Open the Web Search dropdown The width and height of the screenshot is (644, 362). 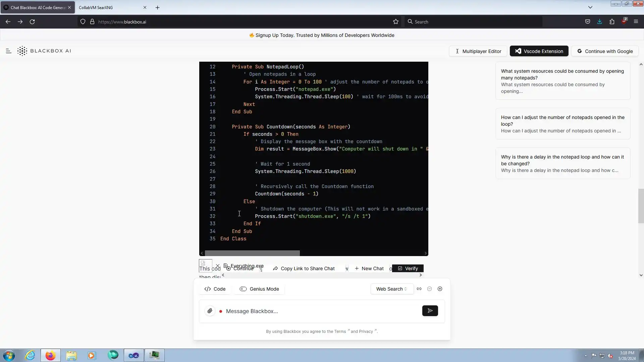pyautogui.click(x=391, y=289)
